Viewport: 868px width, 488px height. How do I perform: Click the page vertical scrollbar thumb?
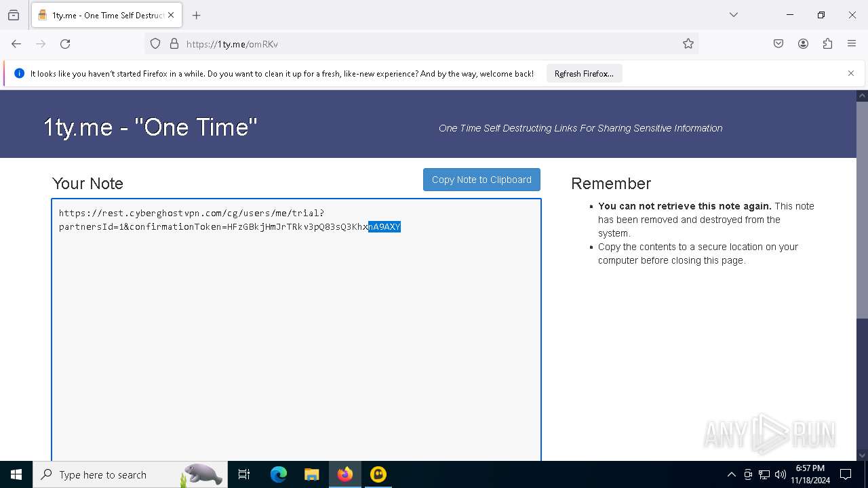point(862,210)
